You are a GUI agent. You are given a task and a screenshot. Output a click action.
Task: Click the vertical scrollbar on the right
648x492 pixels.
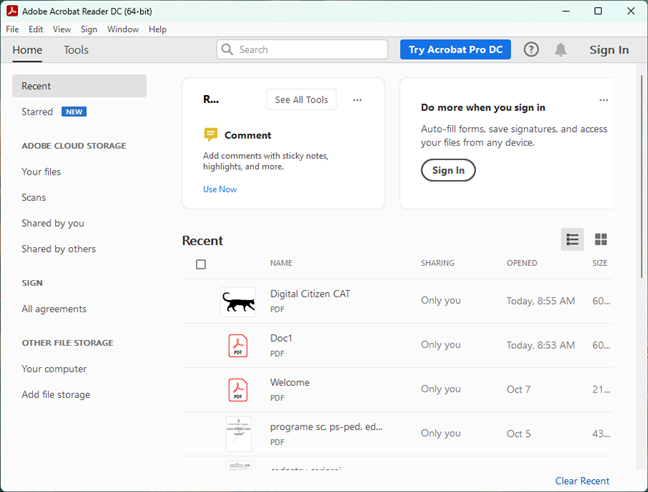point(641,176)
